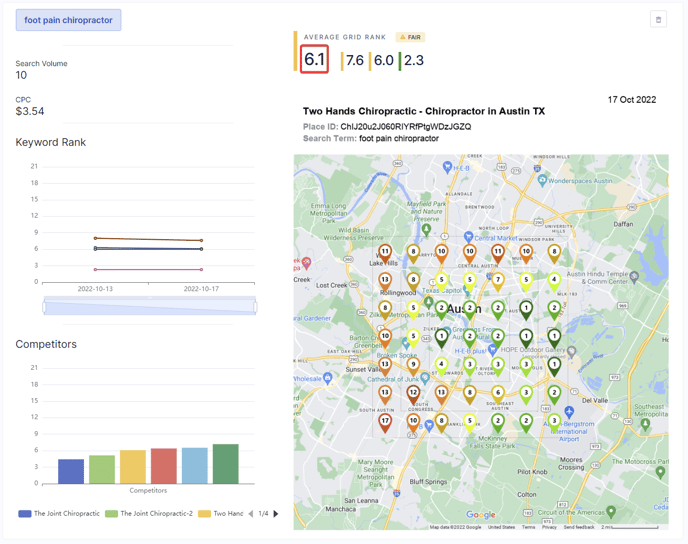The image size is (688, 544).
Task: Click the rank 12 map pin
Action: (413, 394)
